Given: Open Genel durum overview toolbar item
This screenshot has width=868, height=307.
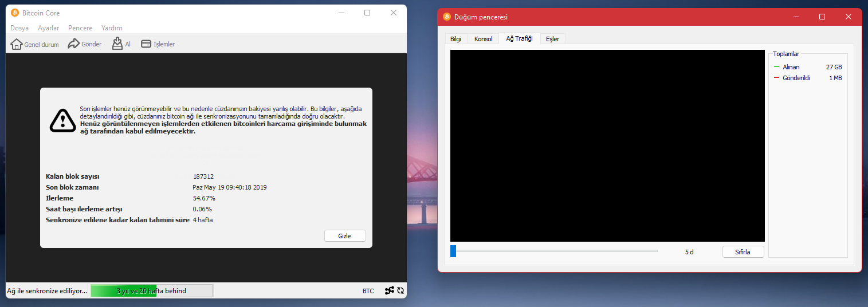Looking at the screenshot, I should (34, 44).
